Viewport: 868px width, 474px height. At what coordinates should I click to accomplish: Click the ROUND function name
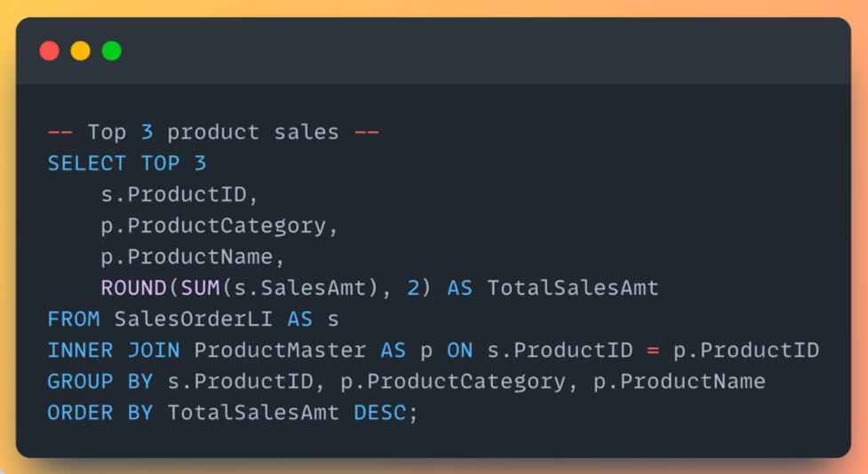point(133,288)
